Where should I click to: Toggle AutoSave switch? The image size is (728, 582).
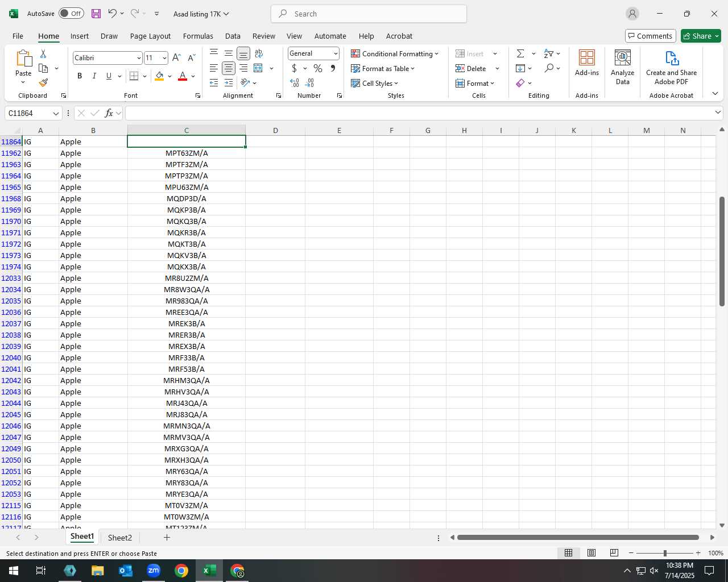point(71,14)
